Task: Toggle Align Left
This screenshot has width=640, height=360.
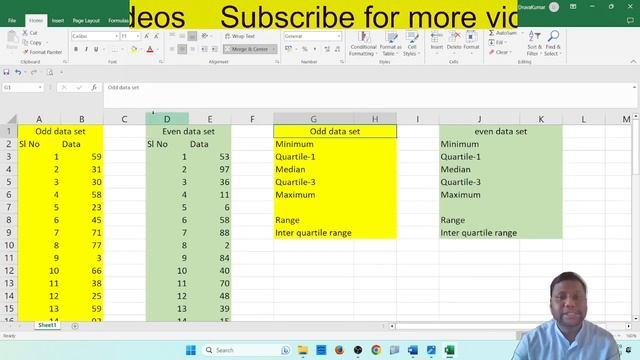Action: (x=172, y=49)
